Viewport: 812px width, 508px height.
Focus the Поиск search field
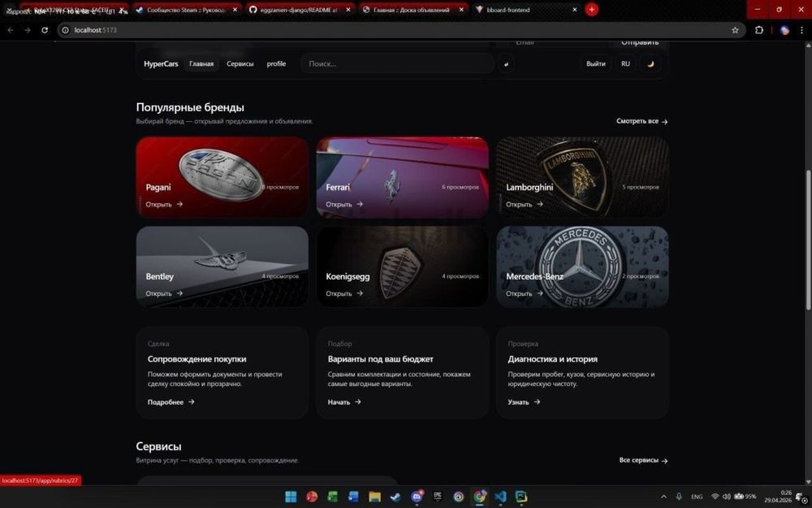click(397, 63)
